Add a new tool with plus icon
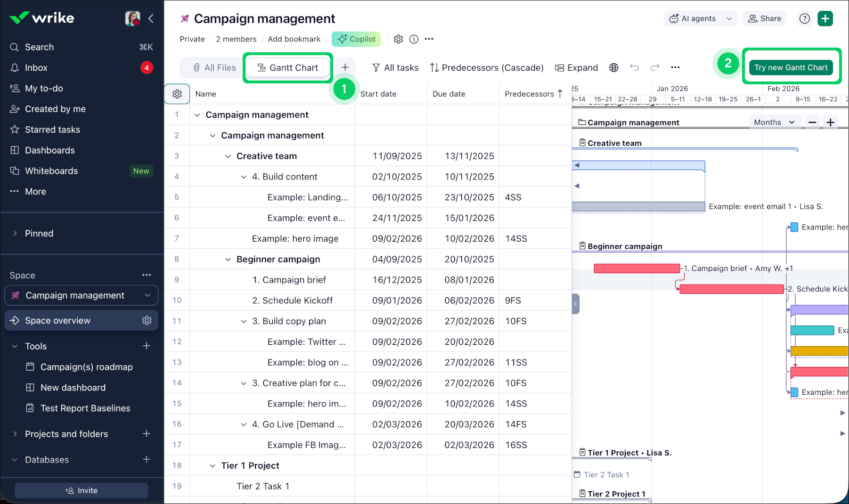 point(147,346)
